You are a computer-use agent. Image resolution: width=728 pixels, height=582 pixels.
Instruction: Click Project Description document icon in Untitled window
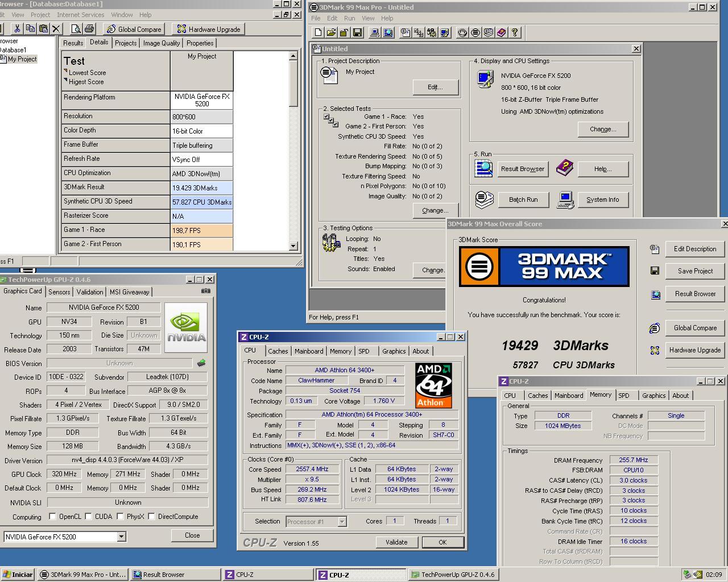pos(329,74)
